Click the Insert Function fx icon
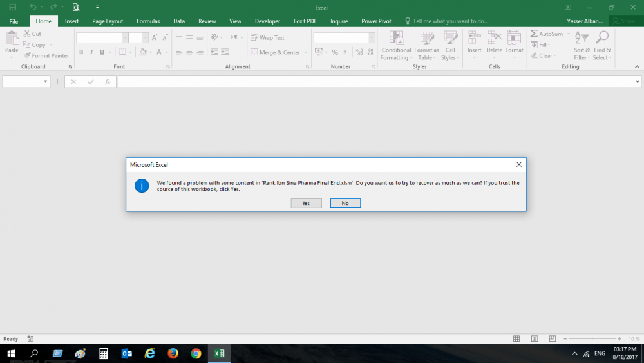The image size is (644, 363). click(x=107, y=82)
